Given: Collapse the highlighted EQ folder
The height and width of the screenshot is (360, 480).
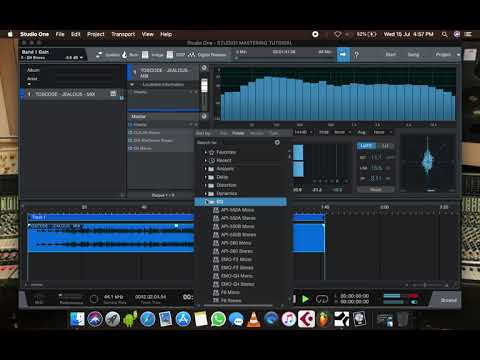Looking at the screenshot, I should tap(206, 202).
